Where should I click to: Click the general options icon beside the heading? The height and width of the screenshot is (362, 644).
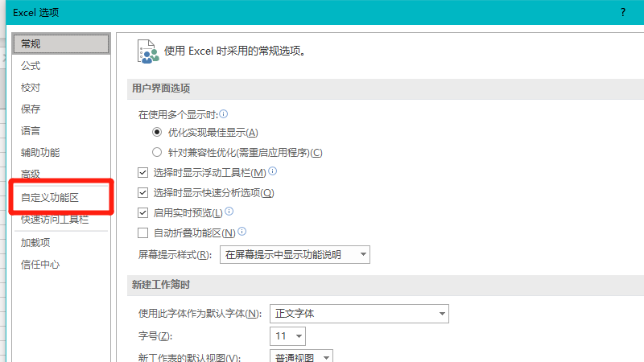click(147, 50)
